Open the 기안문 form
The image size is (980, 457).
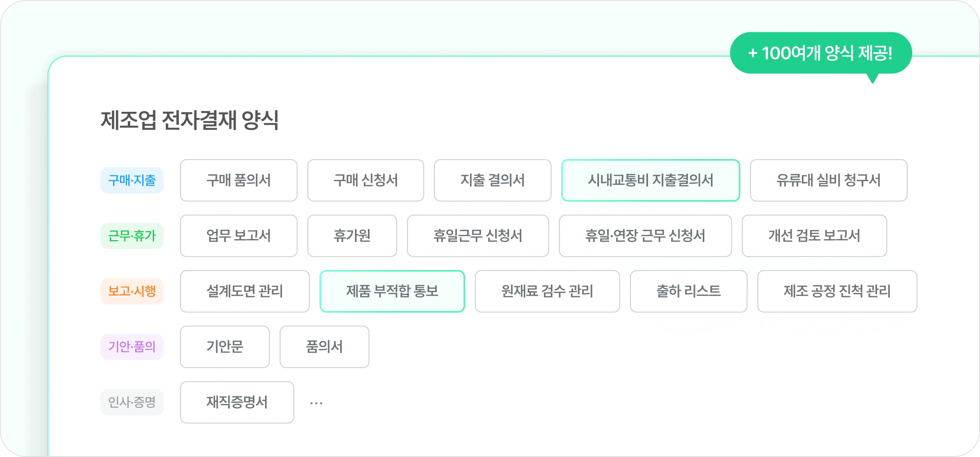pos(225,347)
